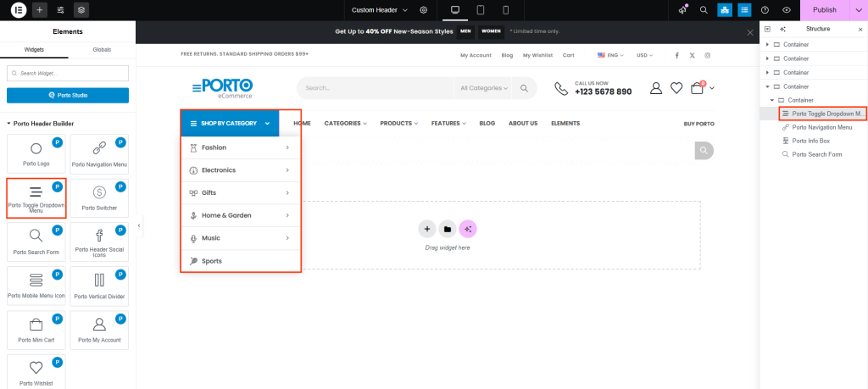Image resolution: width=868 pixels, height=389 pixels.
Task: Click the Search Widget input field
Action: tap(68, 74)
